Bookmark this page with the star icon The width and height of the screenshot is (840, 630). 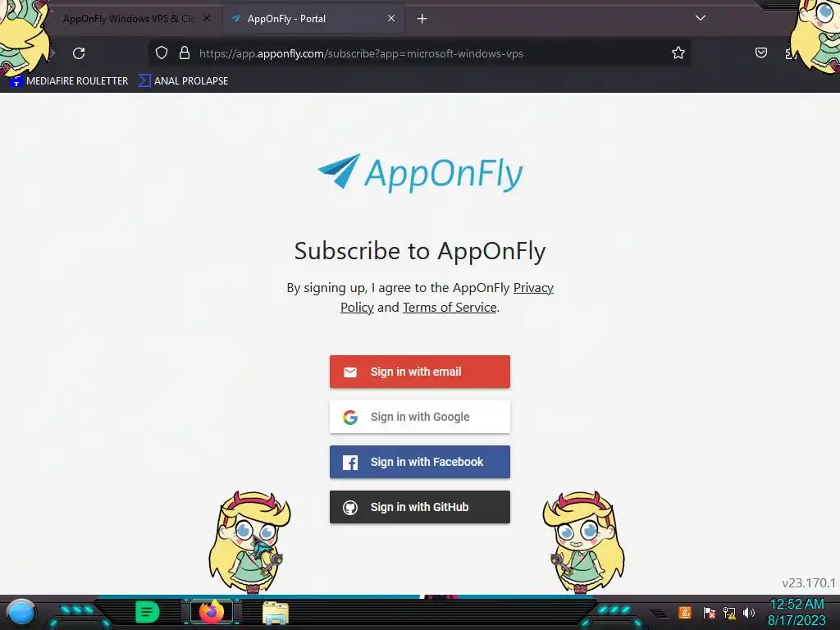click(x=678, y=53)
